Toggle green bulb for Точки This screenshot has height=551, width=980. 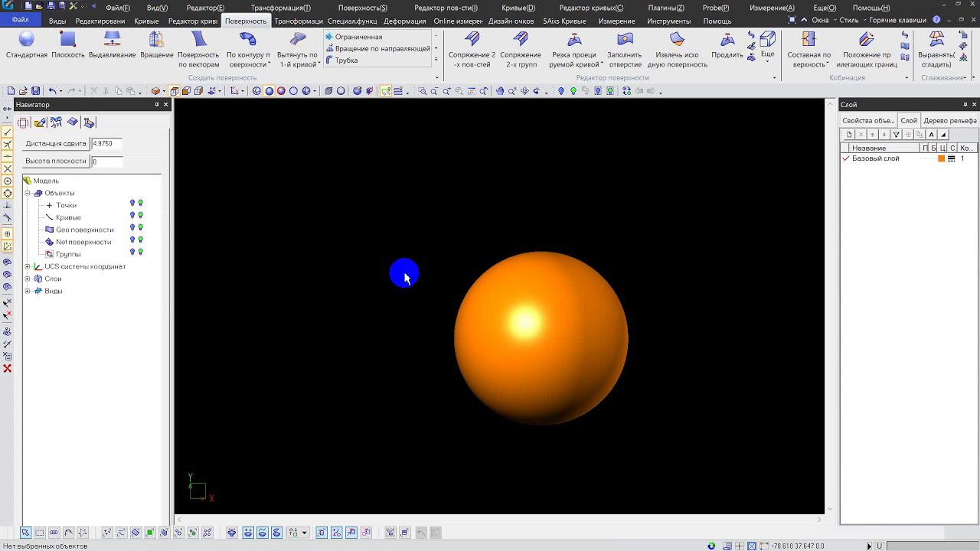pos(141,204)
